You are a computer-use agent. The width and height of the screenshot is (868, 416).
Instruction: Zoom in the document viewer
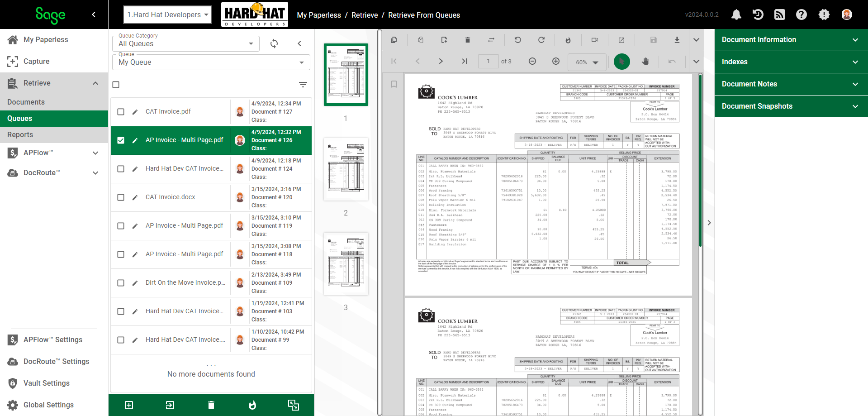click(556, 61)
